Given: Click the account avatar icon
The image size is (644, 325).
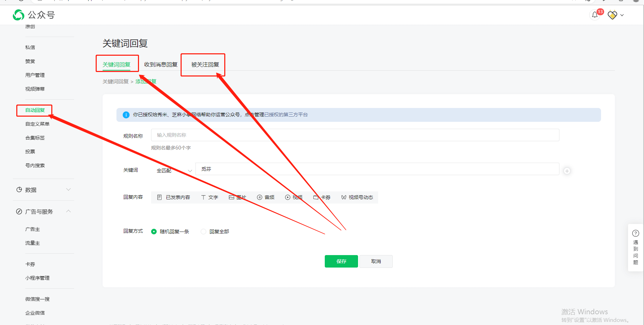Looking at the screenshot, I should (612, 15).
